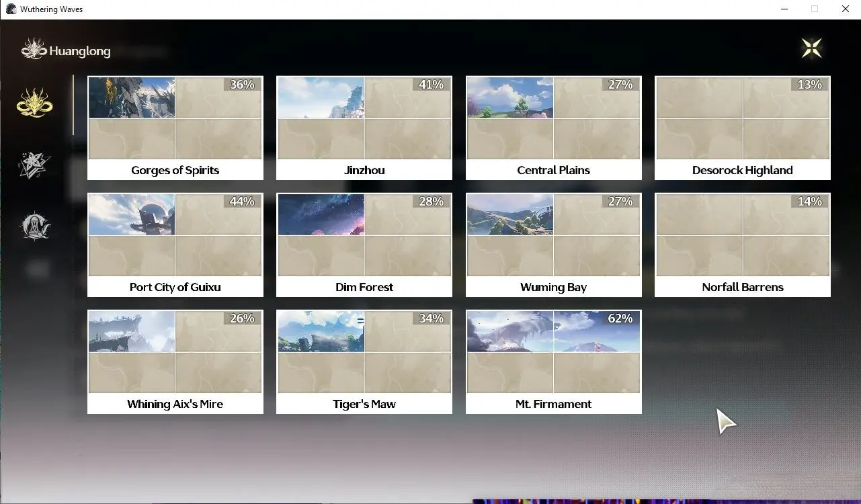The height and width of the screenshot is (504, 861).
Task: Select the Huanglong region sidebar icon
Action: click(35, 103)
